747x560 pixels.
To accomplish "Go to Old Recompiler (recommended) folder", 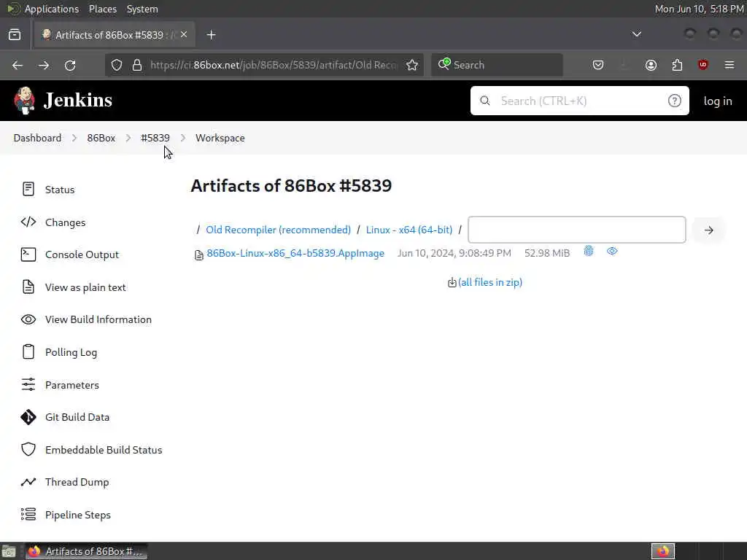I will click(278, 230).
